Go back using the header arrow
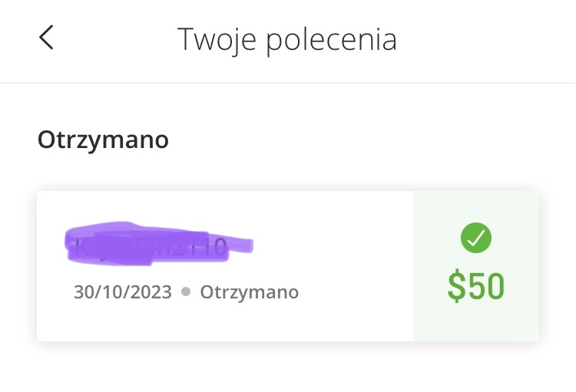The height and width of the screenshot is (392, 576). (x=46, y=37)
